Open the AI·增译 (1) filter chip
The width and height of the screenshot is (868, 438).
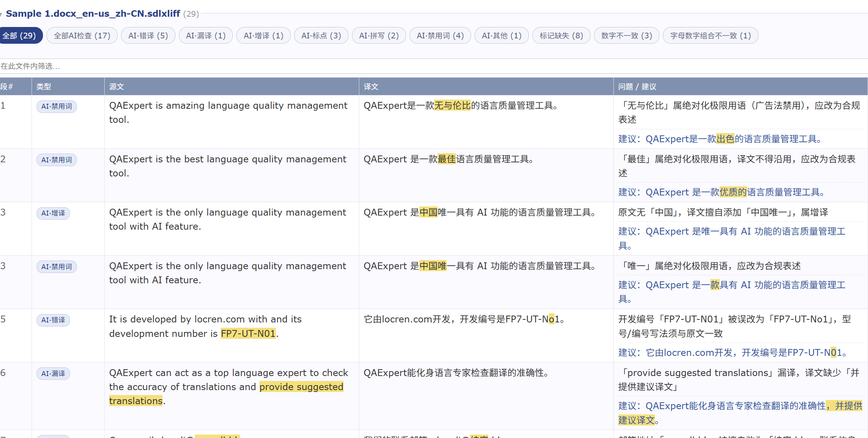[x=264, y=36]
